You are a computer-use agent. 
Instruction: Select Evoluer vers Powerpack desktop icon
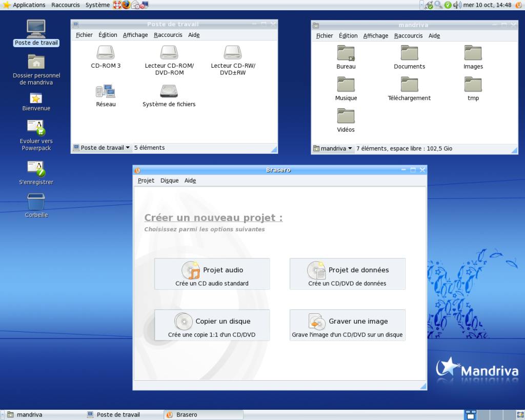coord(36,136)
